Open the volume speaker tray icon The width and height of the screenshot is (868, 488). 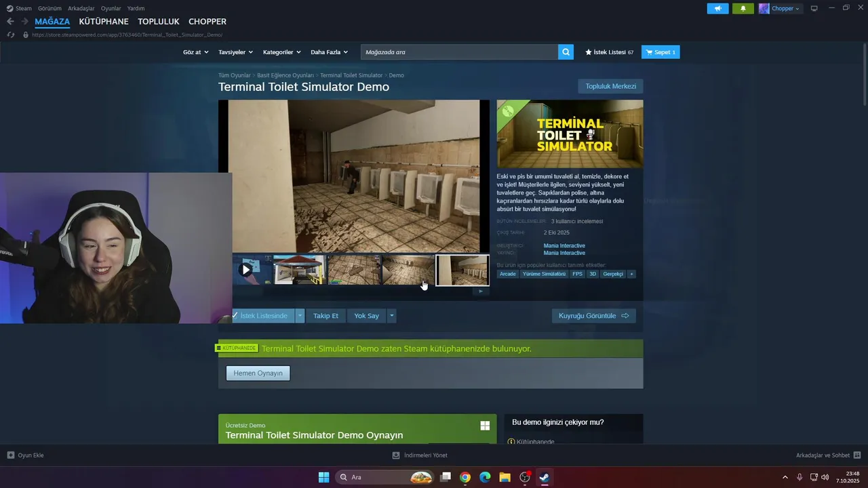825,477
